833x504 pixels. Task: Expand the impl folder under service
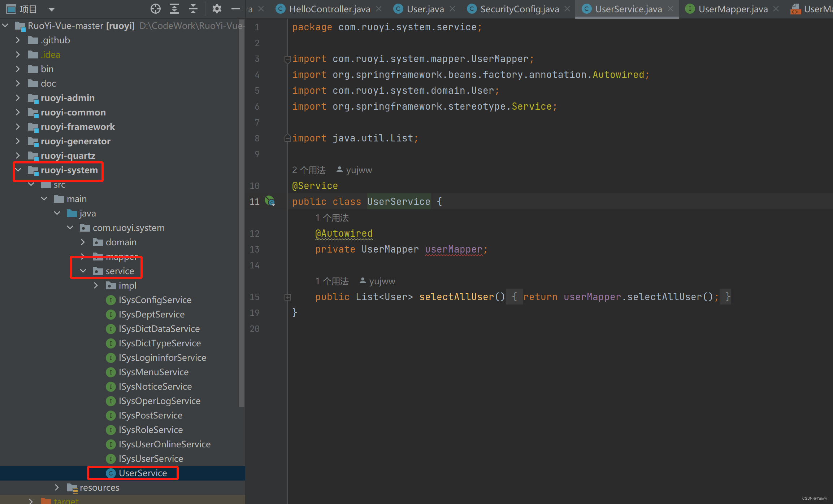[x=96, y=285]
